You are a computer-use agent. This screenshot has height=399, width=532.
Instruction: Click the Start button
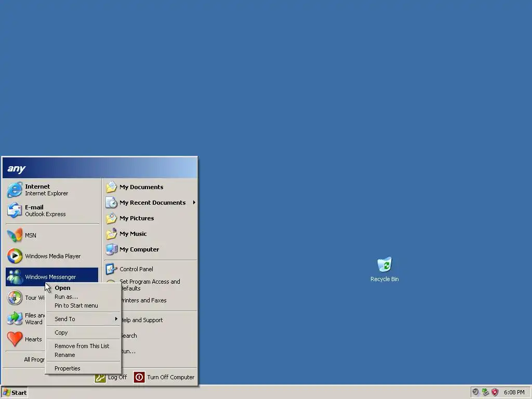(14, 393)
